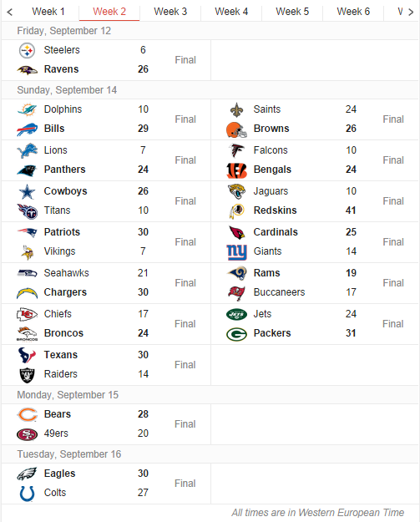Click the Bengals striped B logo
Image resolution: width=420 pixels, height=522 pixels.
point(236,170)
